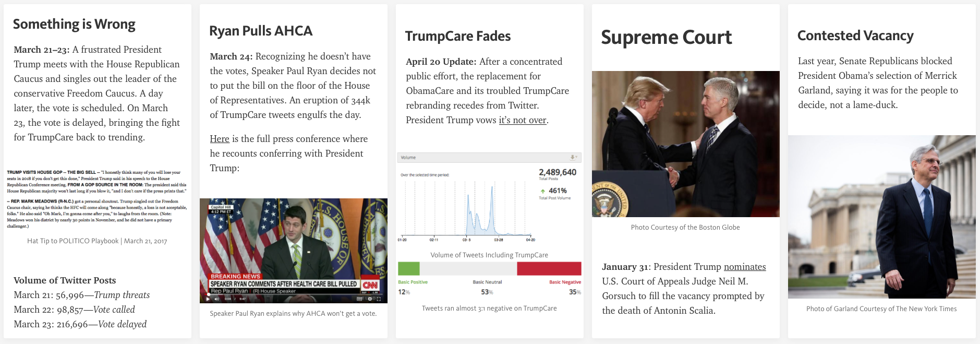Screen dimensions: 980x344
Task: Click the "nominates" link about Gorsuch
Action: pos(744,267)
